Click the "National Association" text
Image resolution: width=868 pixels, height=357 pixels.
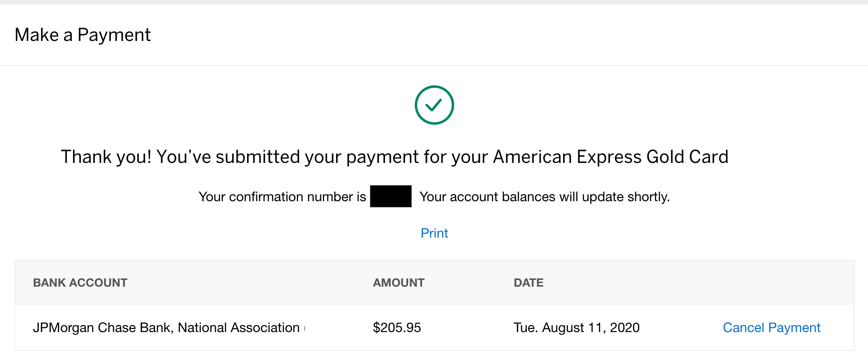click(239, 328)
